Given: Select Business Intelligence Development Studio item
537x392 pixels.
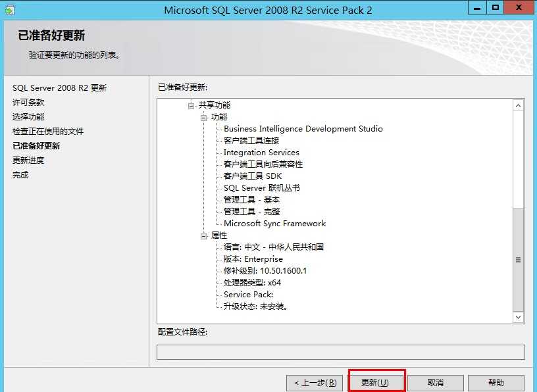Looking at the screenshot, I should [x=303, y=129].
